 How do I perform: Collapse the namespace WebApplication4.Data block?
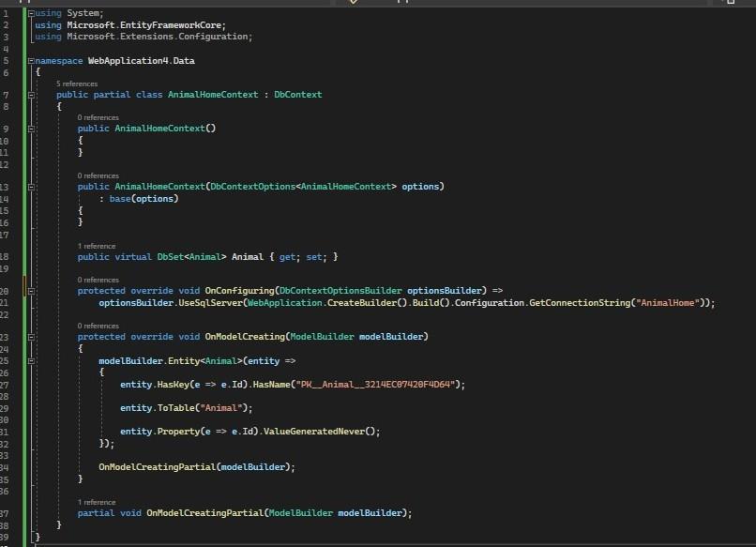(x=31, y=61)
